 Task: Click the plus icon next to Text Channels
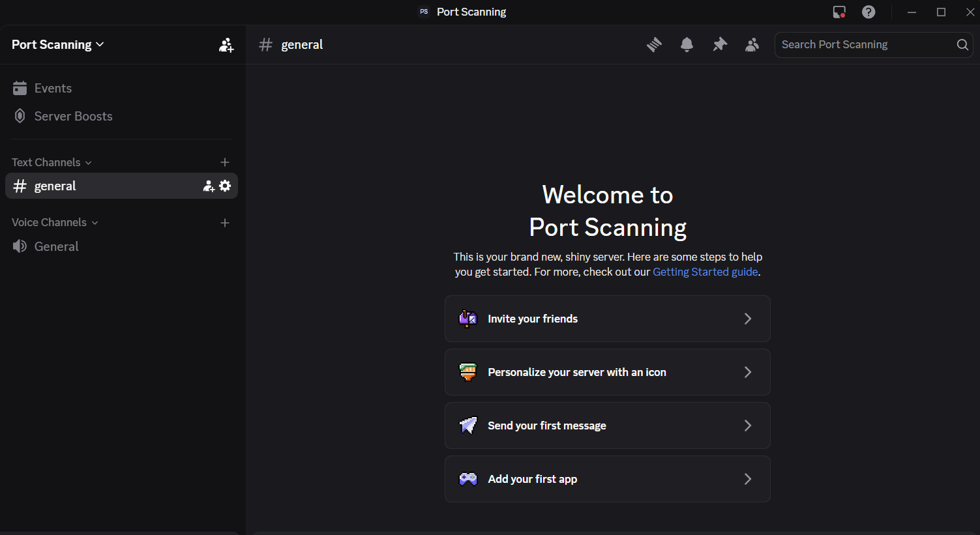225,162
